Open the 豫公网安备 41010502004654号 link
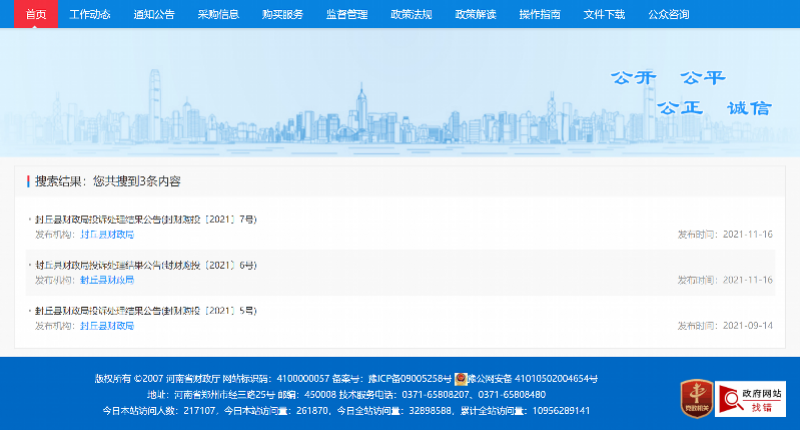The height and width of the screenshot is (430, 800). 533,379
